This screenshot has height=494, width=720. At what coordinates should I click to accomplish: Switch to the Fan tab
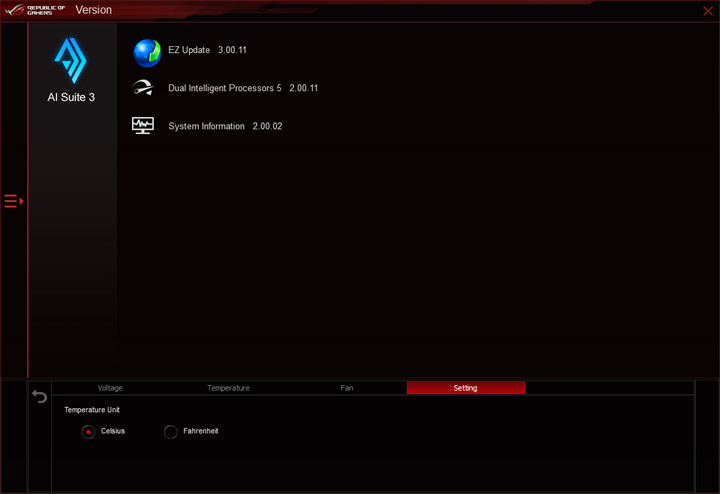(347, 388)
